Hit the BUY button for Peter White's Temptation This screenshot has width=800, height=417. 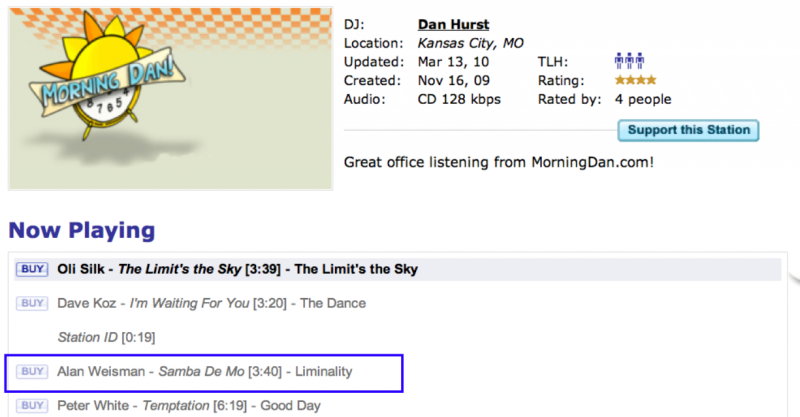pyautogui.click(x=32, y=405)
